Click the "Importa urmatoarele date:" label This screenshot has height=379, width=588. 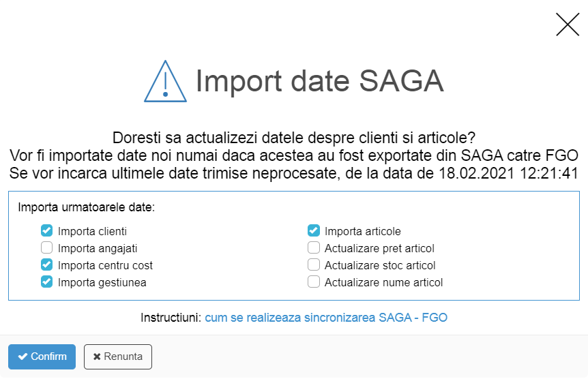pos(87,207)
